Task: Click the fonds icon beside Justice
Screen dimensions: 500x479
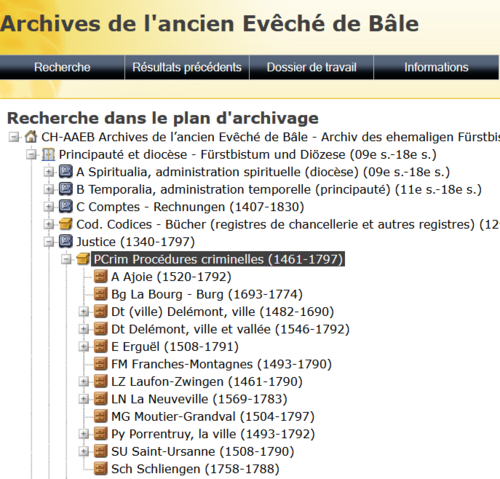Action: tap(66, 242)
